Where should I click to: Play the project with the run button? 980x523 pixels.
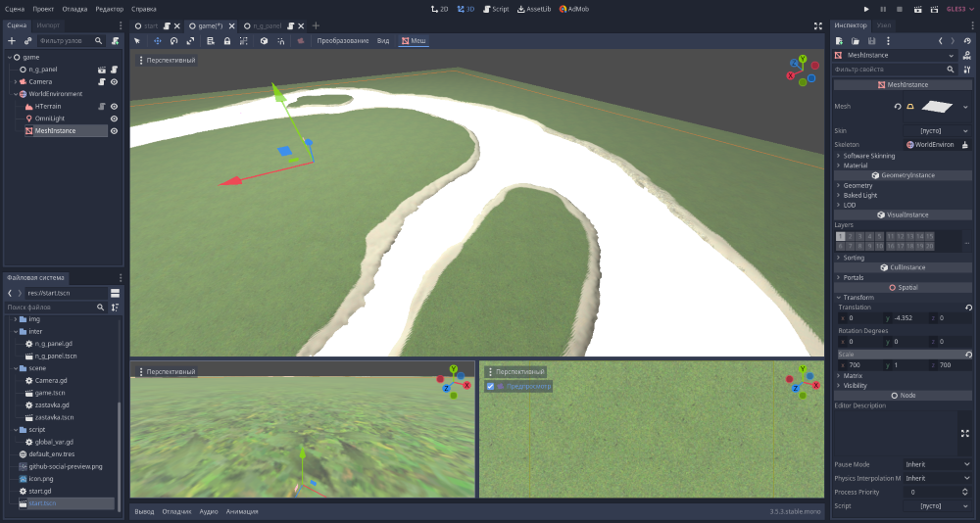(x=866, y=8)
